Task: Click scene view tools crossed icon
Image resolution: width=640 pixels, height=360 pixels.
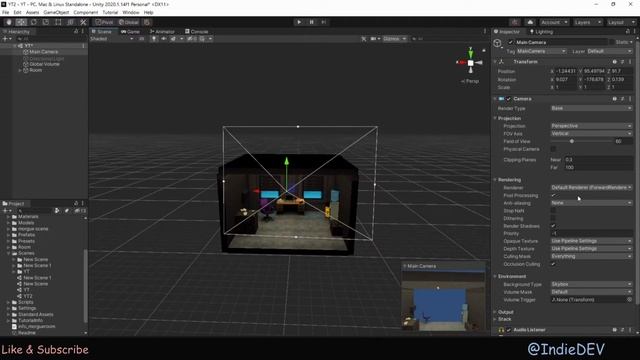Action: [363, 39]
